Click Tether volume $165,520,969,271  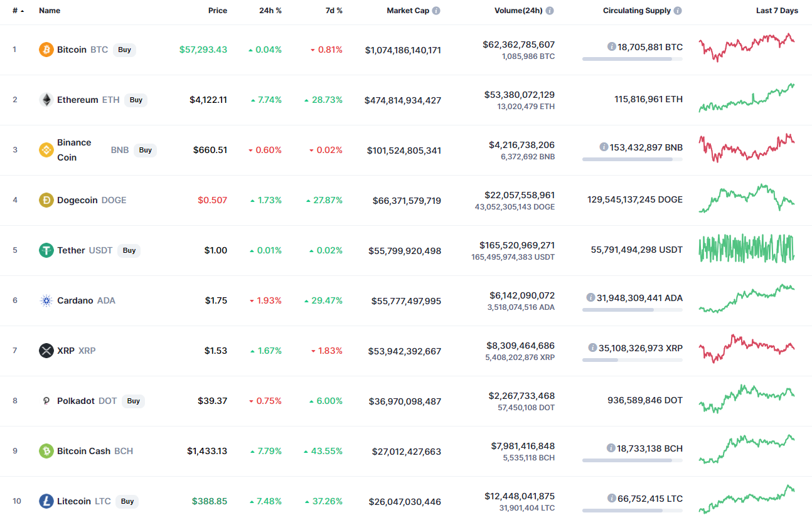tap(517, 245)
